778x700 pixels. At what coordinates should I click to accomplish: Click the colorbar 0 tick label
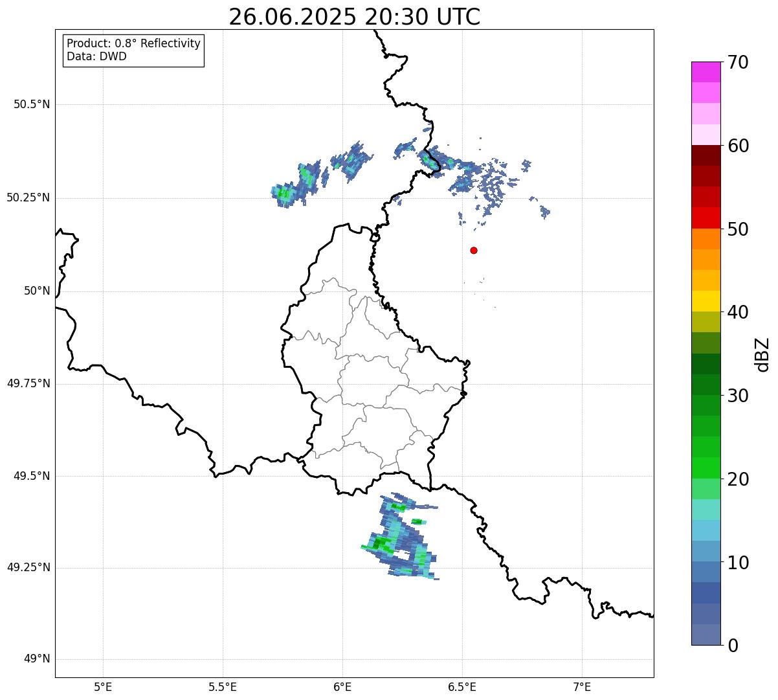click(x=733, y=646)
